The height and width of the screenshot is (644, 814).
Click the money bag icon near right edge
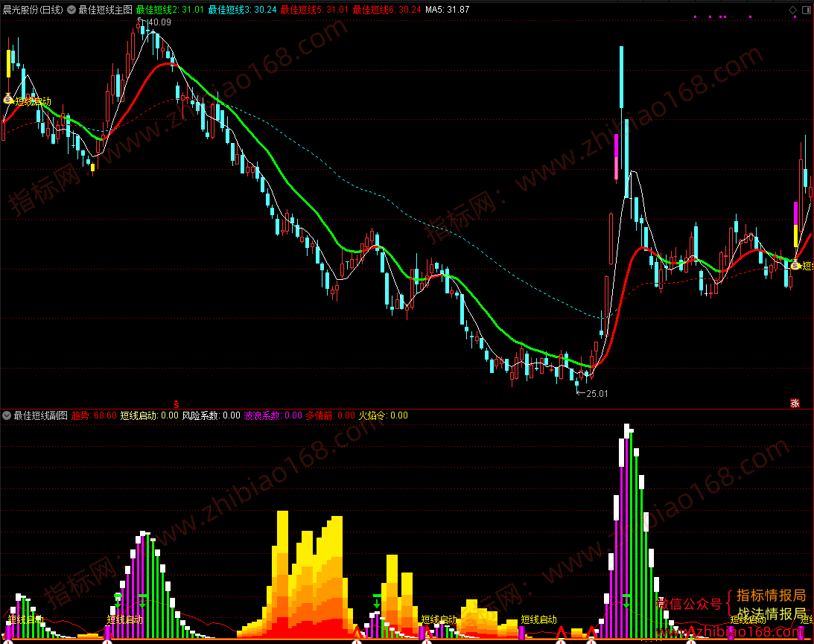tap(795, 264)
